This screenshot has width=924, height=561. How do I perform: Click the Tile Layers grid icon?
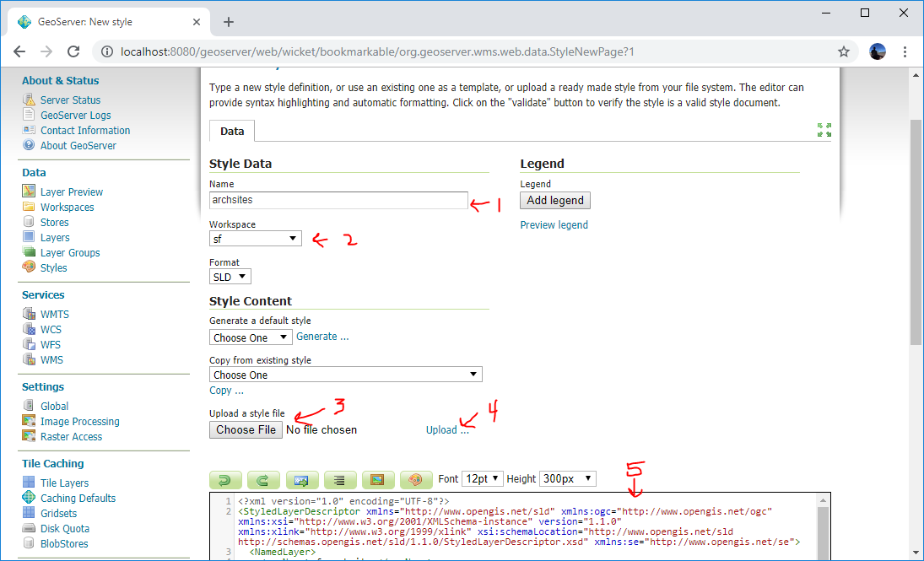click(29, 482)
